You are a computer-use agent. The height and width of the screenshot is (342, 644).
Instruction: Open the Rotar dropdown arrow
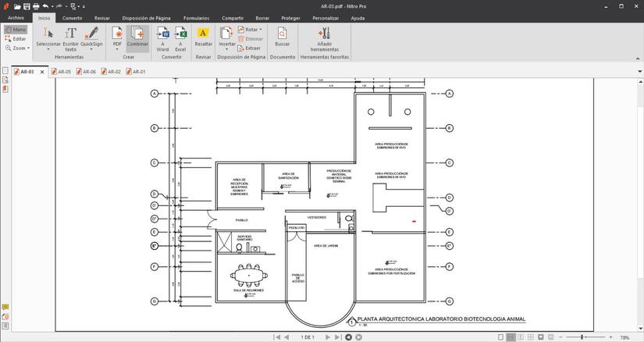click(x=261, y=30)
